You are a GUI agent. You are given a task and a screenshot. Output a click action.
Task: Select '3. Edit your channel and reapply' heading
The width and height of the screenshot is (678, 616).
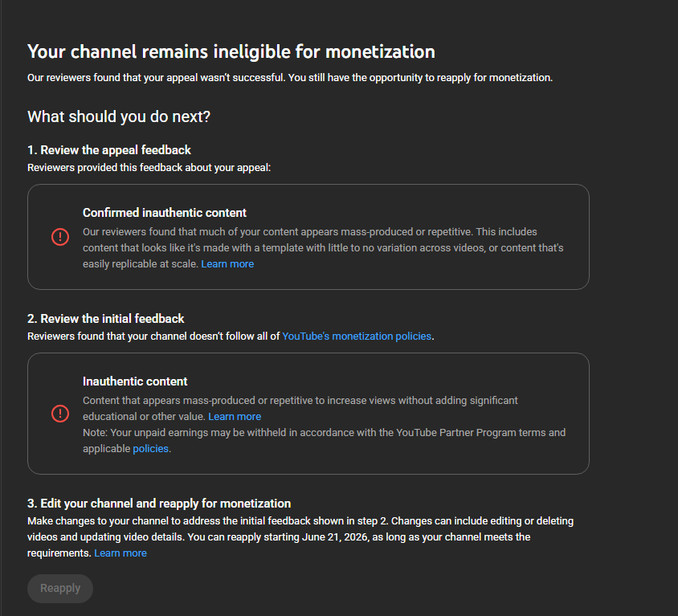tap(159, 504)
